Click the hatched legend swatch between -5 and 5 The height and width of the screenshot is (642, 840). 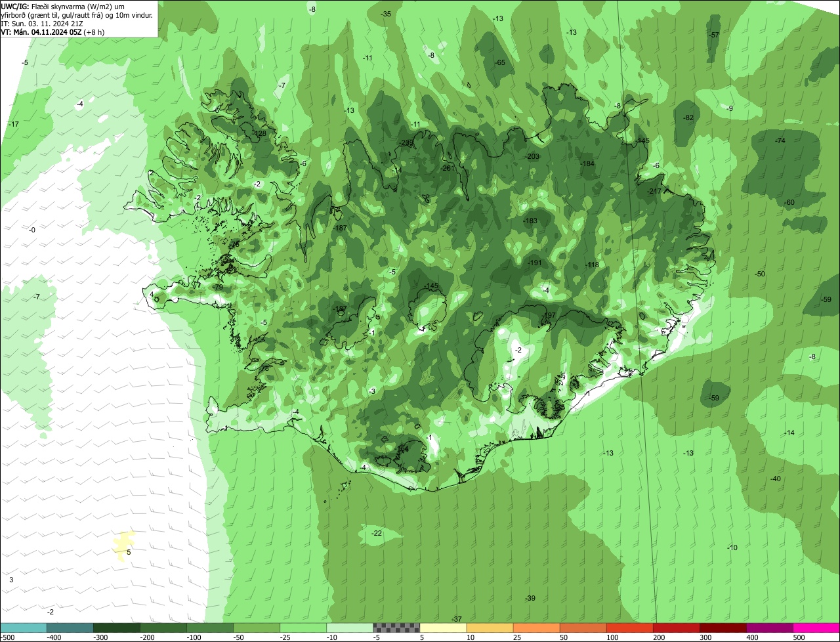pos(396,628)
